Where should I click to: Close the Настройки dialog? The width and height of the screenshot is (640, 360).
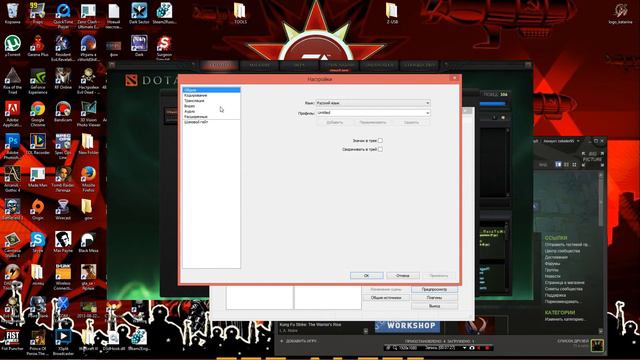(455, 78)
